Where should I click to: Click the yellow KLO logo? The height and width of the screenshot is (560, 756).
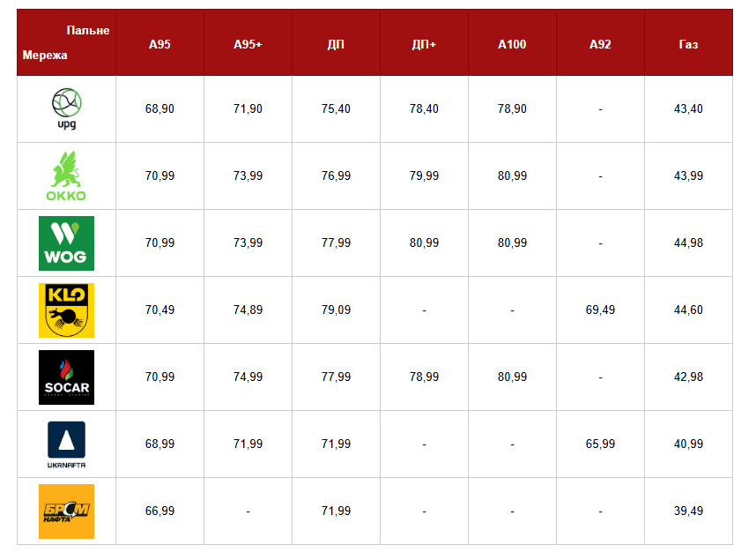pos(66,310)
